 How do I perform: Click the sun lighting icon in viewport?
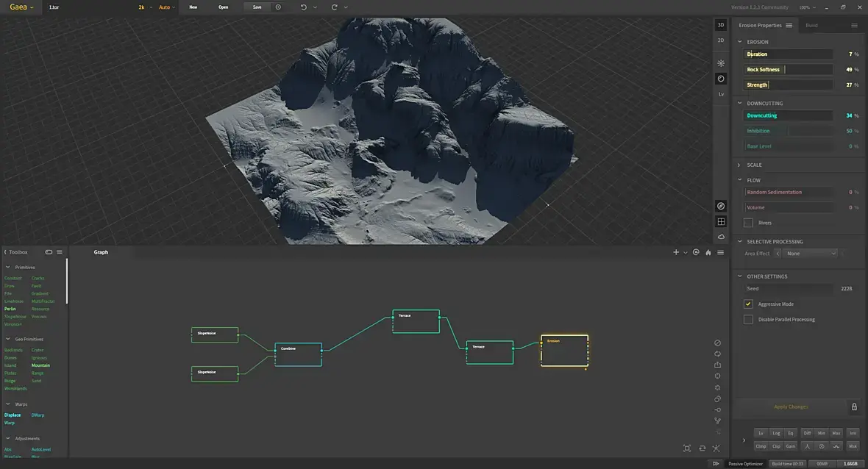coord(720,63)
